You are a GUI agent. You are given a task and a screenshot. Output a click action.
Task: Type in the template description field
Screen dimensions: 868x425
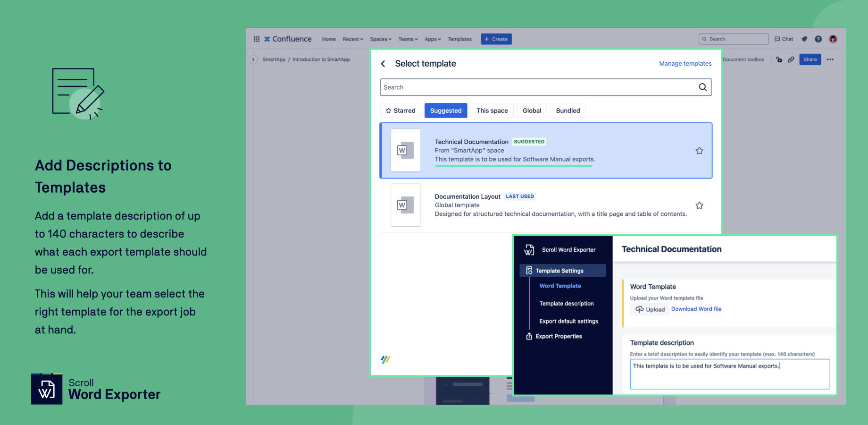click(x=729, y=374)
